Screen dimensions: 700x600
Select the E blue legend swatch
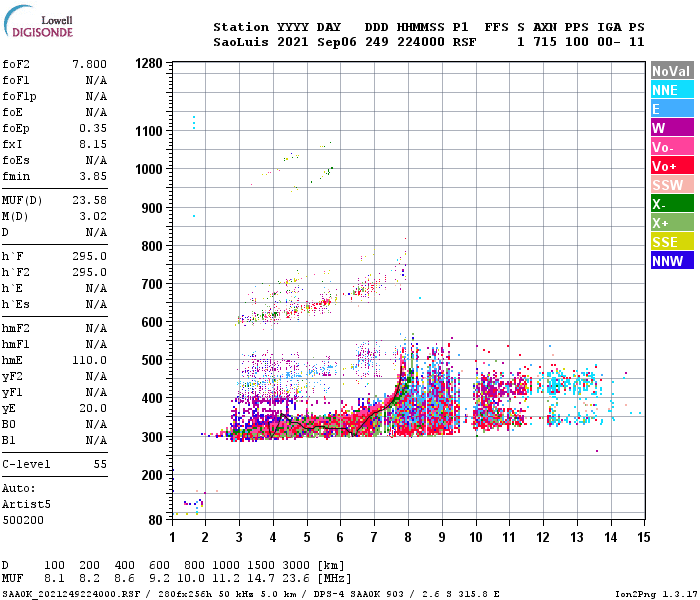tap(672, 109)
